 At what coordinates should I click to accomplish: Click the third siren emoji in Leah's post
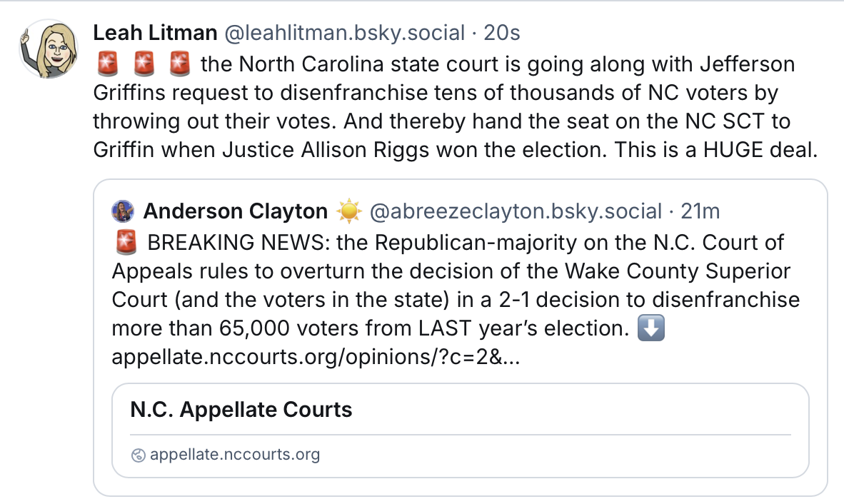pyautogui.click(x=179, y=65)
